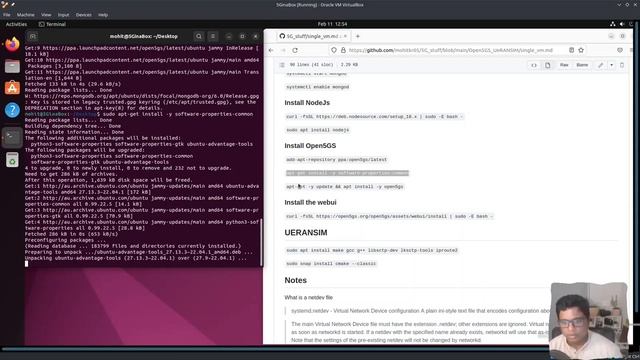
Task: Click the curl open5gs webui install line
Action: tap(390, 216)
